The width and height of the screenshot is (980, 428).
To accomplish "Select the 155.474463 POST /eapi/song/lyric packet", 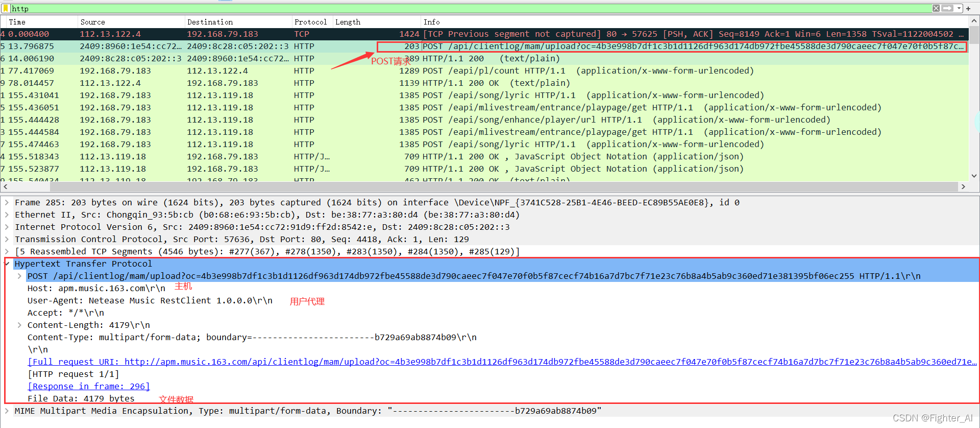I will 484,145.
